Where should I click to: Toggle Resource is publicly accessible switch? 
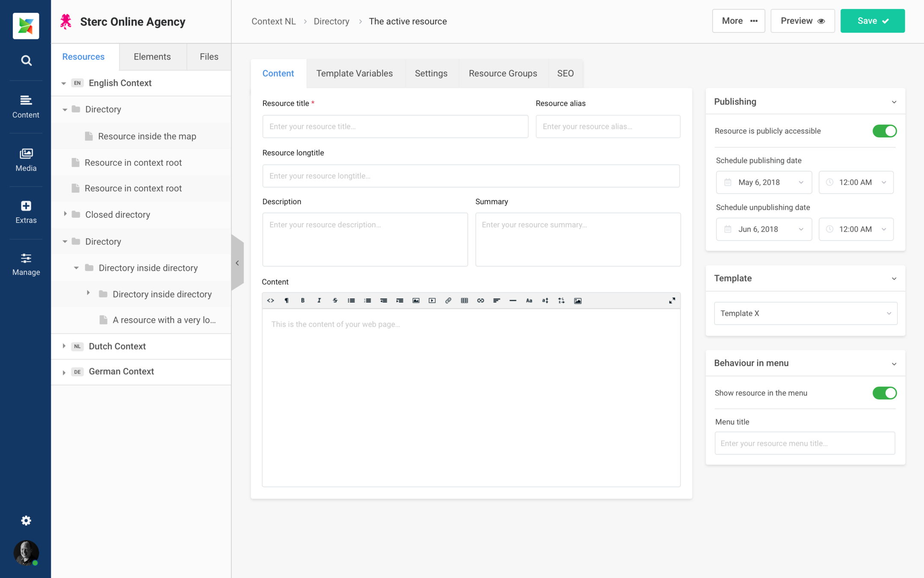[884, 131]
